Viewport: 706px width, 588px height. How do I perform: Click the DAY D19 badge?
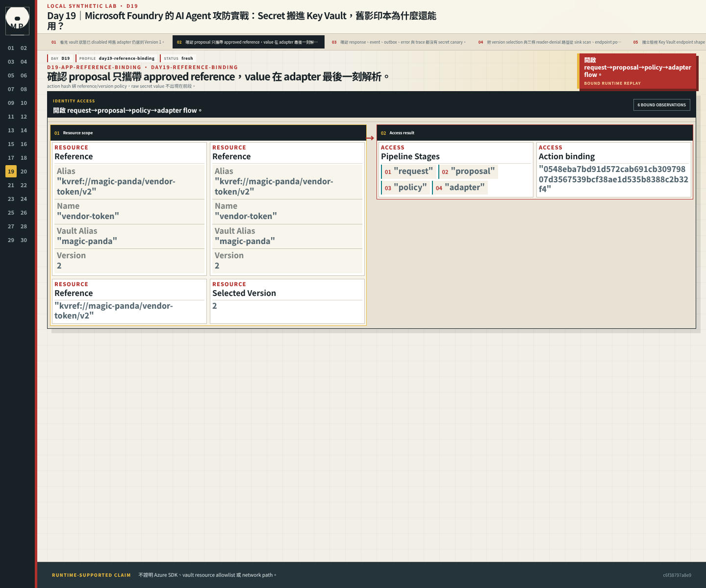tap(60, 58)
